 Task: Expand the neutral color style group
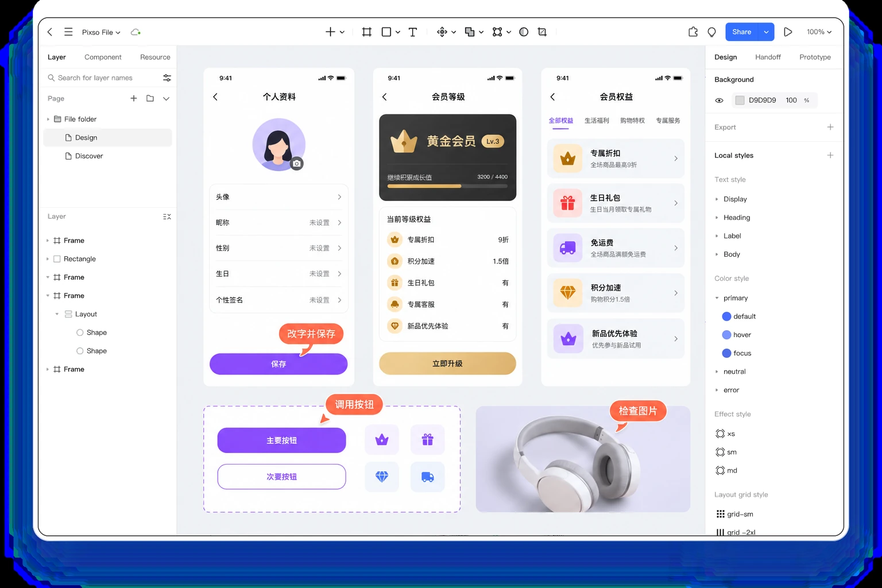pyautogui.click(x=717, y=372)
